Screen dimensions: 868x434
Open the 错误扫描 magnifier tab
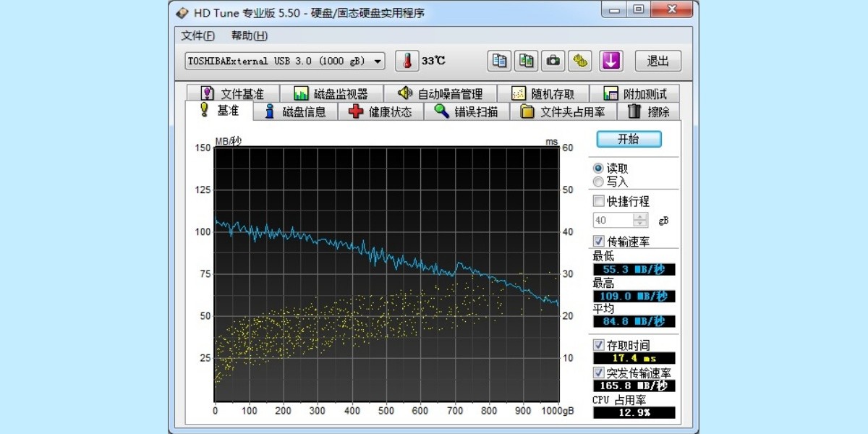(467, 111)
